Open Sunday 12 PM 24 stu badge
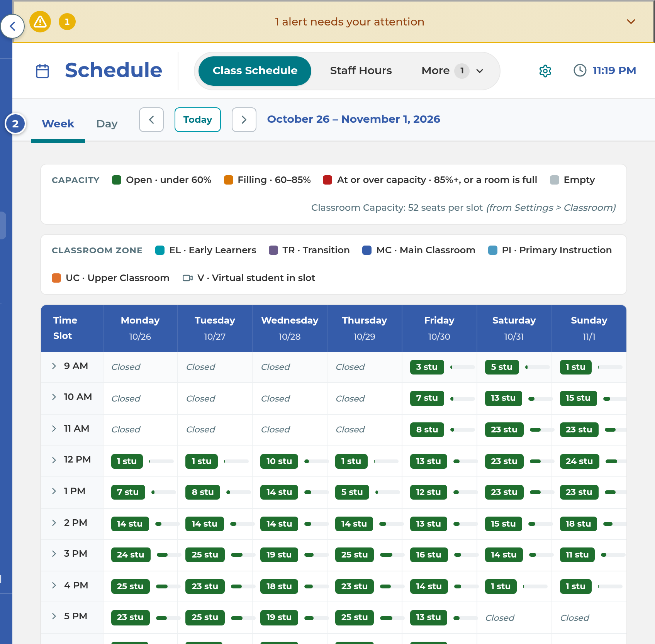655x644 pixels. [579, 461]
